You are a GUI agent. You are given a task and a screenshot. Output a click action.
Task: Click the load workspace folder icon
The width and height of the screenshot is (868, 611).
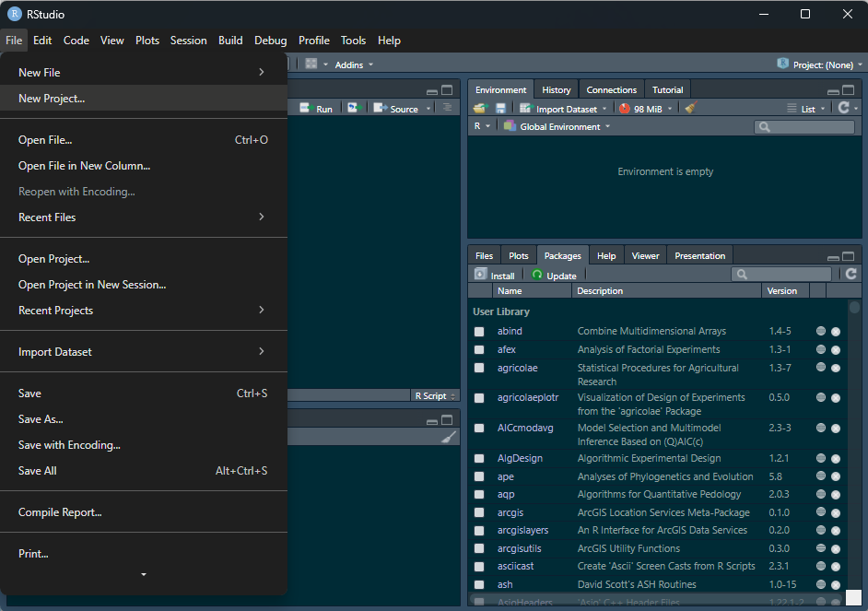(480, 109)
